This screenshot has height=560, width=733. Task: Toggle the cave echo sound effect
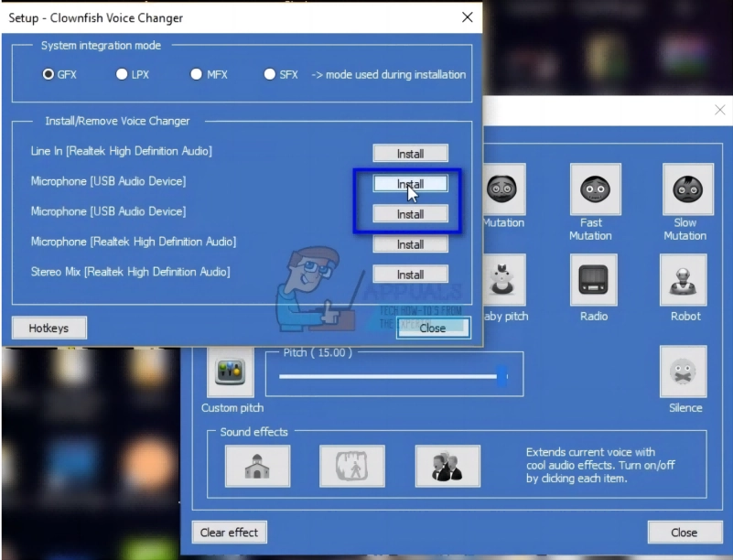pos(352,466)
